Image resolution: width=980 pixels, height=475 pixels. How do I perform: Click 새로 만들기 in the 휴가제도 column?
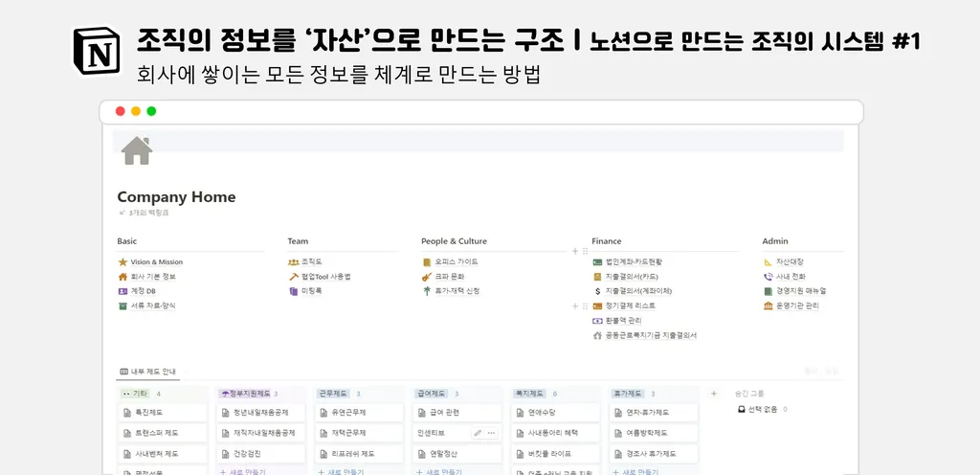635,472
